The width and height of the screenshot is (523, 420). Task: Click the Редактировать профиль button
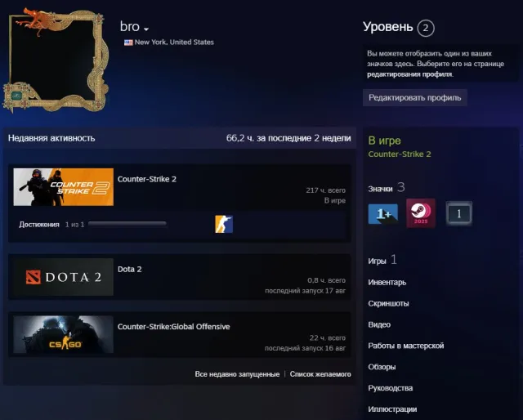point(415,98)
